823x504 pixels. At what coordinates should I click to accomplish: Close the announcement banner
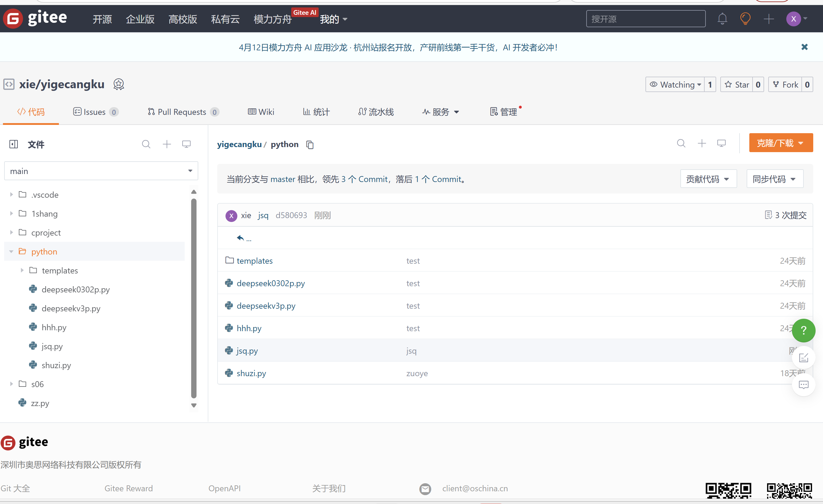click(x=804, y=47)
